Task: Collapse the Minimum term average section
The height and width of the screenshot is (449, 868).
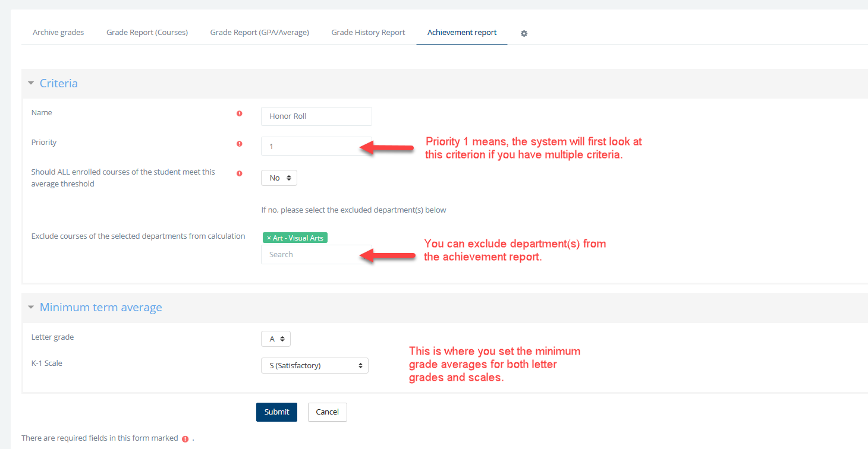Action: click(x=31, y=308)
